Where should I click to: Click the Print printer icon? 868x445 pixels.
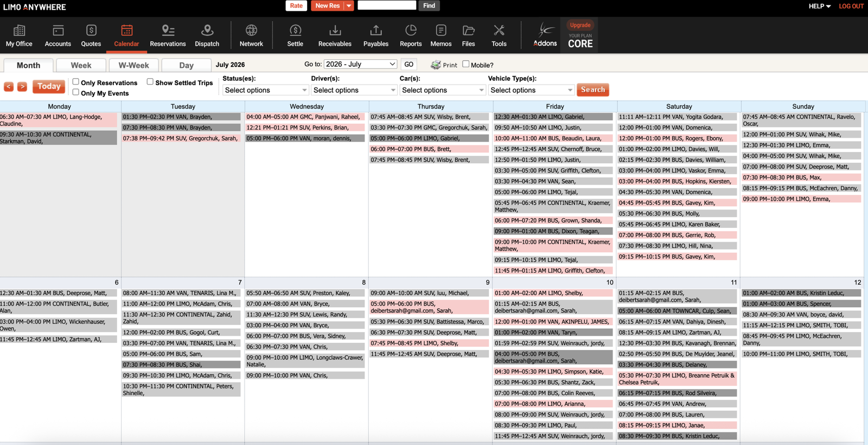[x=436, y=65]
